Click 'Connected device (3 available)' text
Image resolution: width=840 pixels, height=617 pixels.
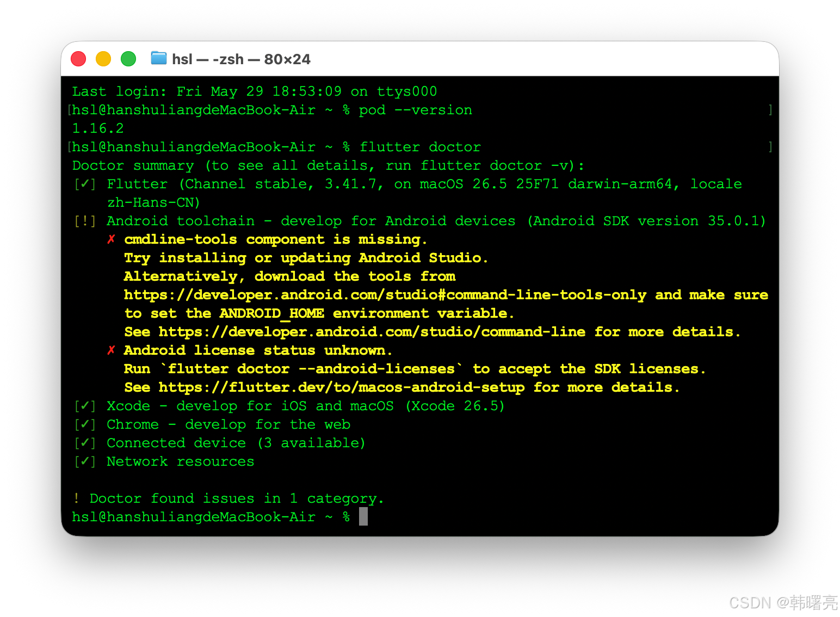coord(236,443)
